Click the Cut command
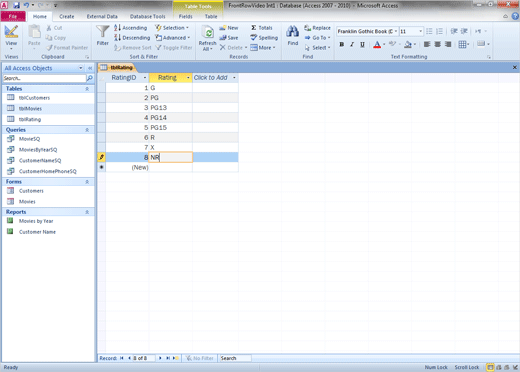This screenshot has width=520, height=372. [54, 28]
